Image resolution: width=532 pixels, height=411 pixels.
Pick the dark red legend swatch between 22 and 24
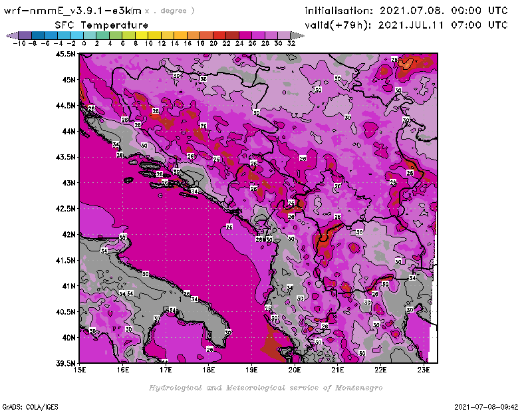coord(232,36)
